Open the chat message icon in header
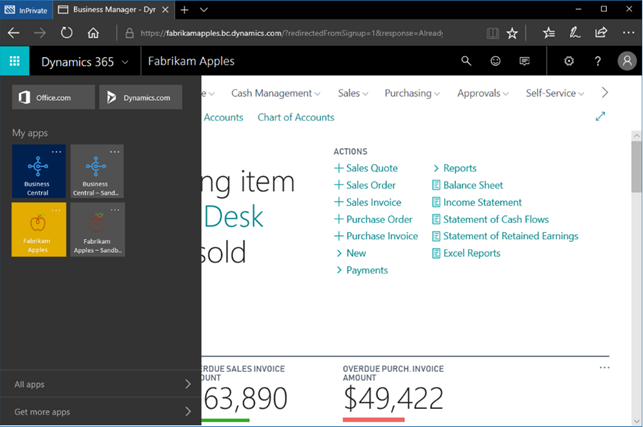The height and width of the screenshot is (427, 643). 524,61
